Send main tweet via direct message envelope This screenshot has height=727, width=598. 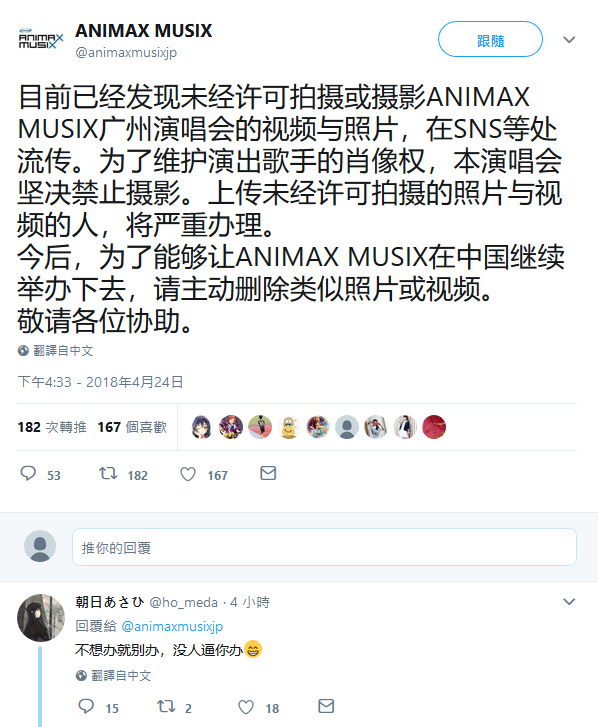tap(268, 473)
